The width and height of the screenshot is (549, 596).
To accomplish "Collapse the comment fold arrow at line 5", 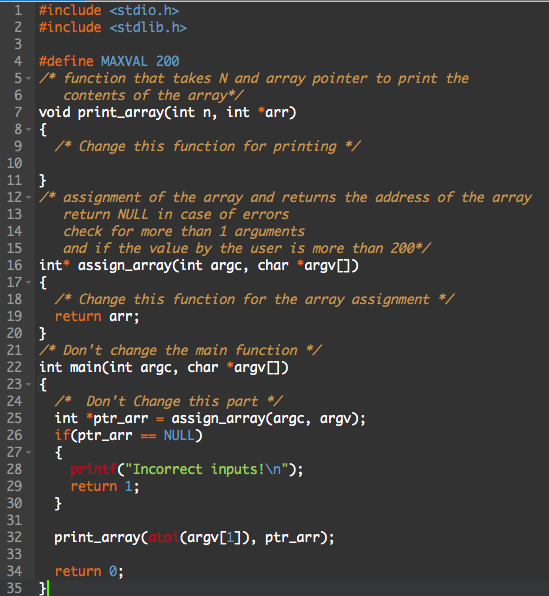I will click(29, 79).
